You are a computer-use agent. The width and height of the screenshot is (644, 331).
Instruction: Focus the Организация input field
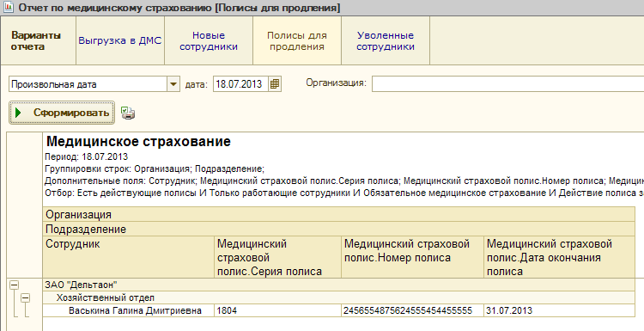click(x=507, y=84)
